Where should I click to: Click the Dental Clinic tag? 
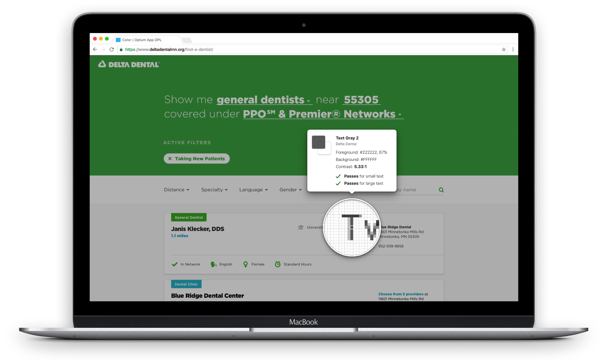(186, 284)
